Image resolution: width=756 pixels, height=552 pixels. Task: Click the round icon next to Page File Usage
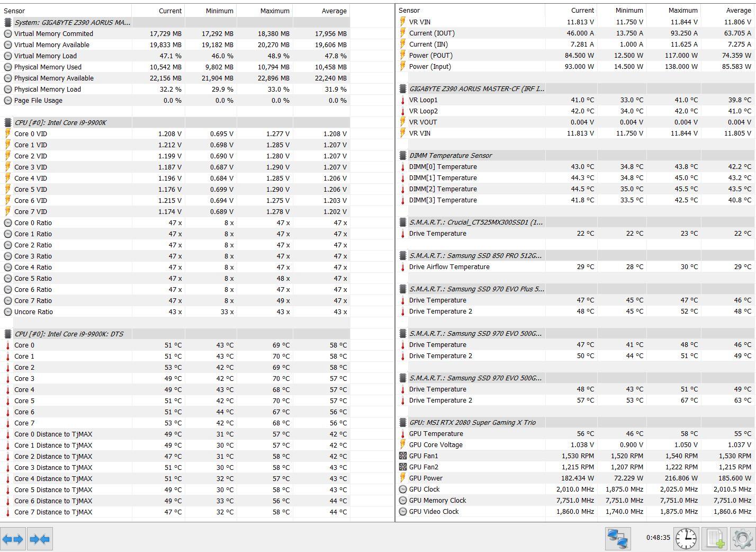[8, 101]
